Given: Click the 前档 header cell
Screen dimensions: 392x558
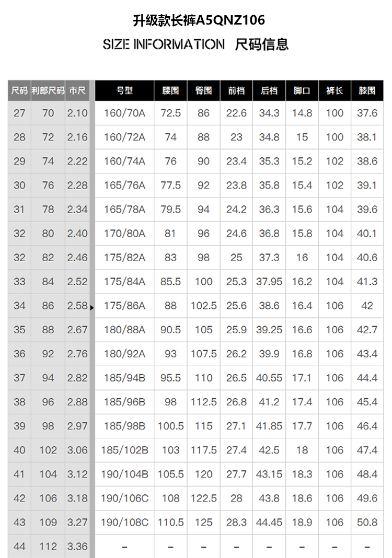Looking at the screenshot, I should click(x=236, y=91).
